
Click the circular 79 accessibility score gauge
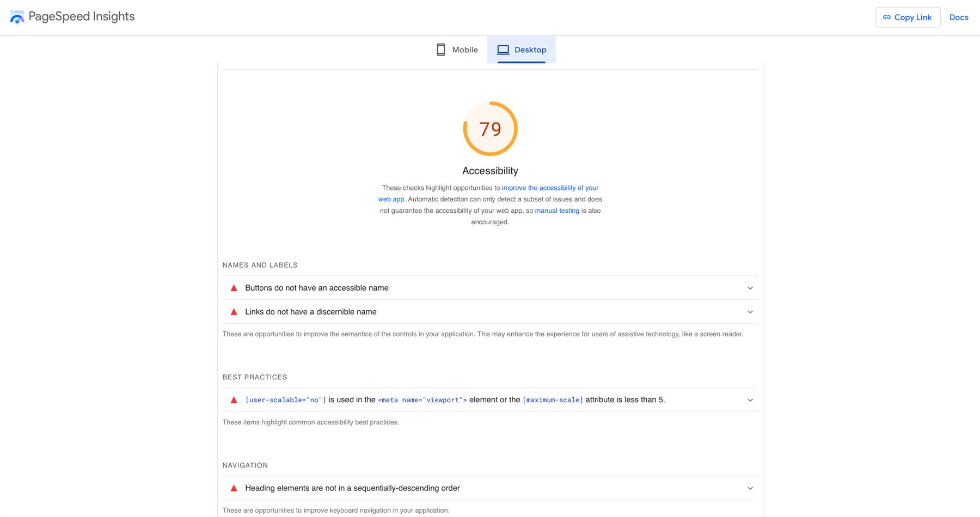click(x=490, y=129)
